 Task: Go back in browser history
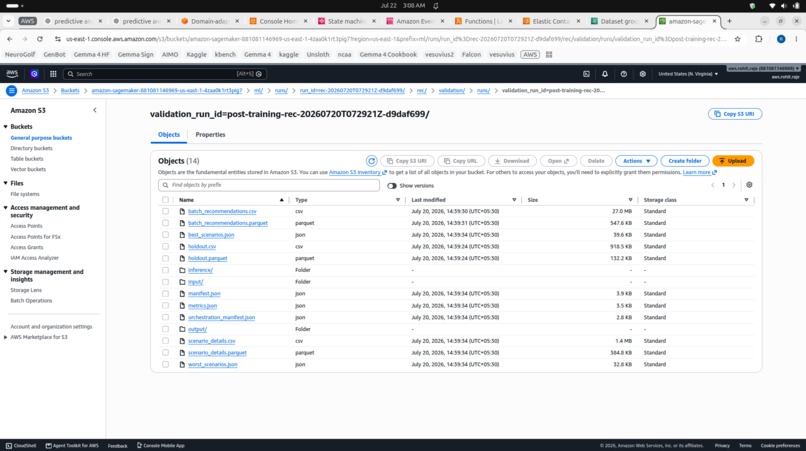click(10, 39)
